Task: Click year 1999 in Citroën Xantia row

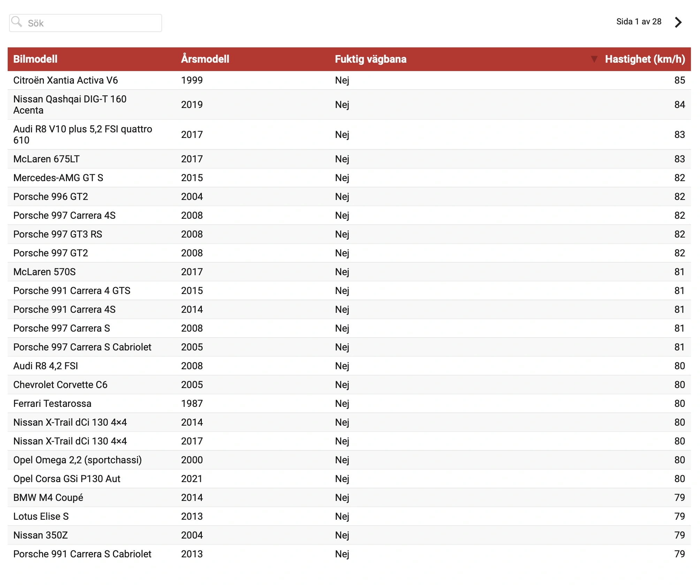Action: tap(192, 80)
